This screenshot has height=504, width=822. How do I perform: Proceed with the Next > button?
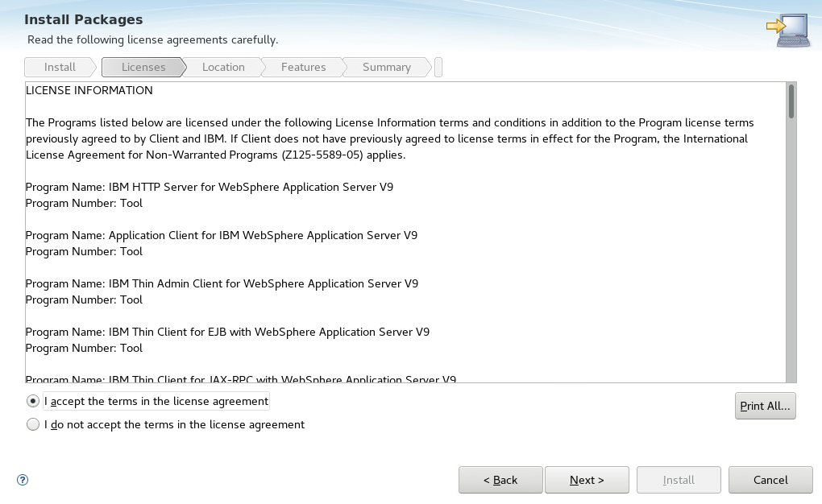click(587, 480)
